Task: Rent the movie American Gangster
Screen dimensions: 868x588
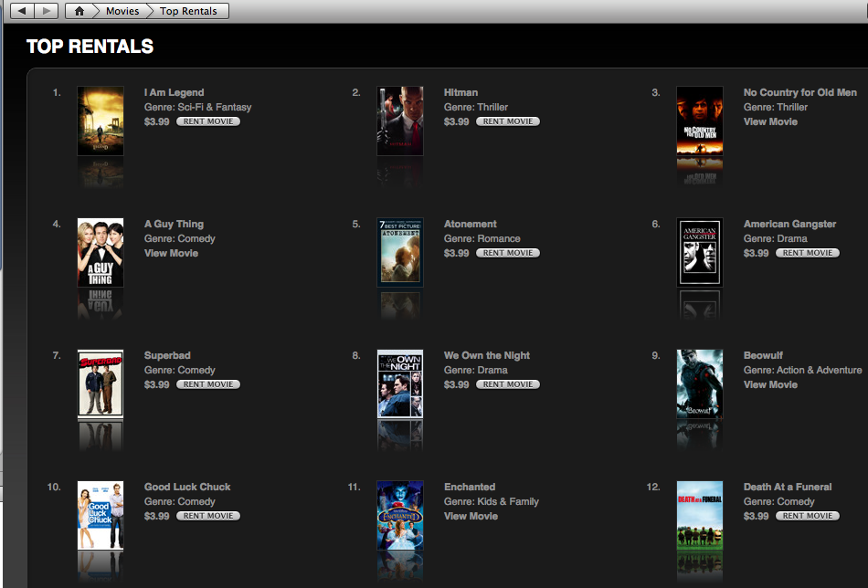Action: (807, 253)
